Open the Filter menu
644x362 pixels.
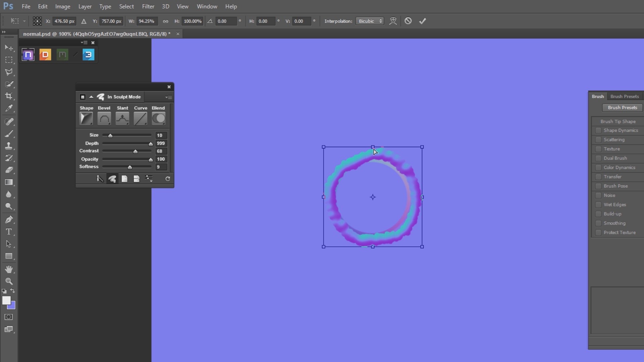click(x=148, y=6)
